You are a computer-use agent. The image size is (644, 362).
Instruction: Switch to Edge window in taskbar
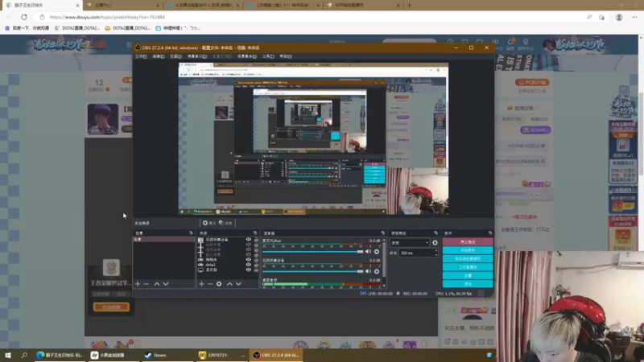[x=60, y=355]
